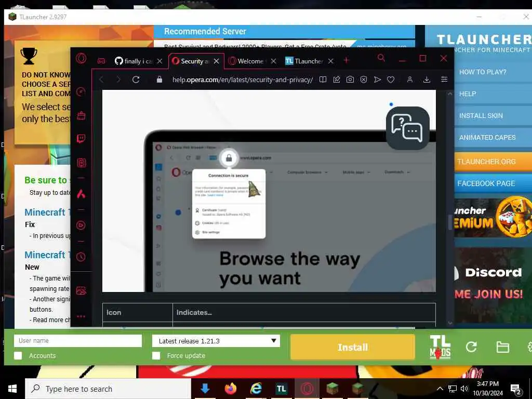Open the Windows Start menu
The height and width of the screenshot is (399, 532).
12,389
